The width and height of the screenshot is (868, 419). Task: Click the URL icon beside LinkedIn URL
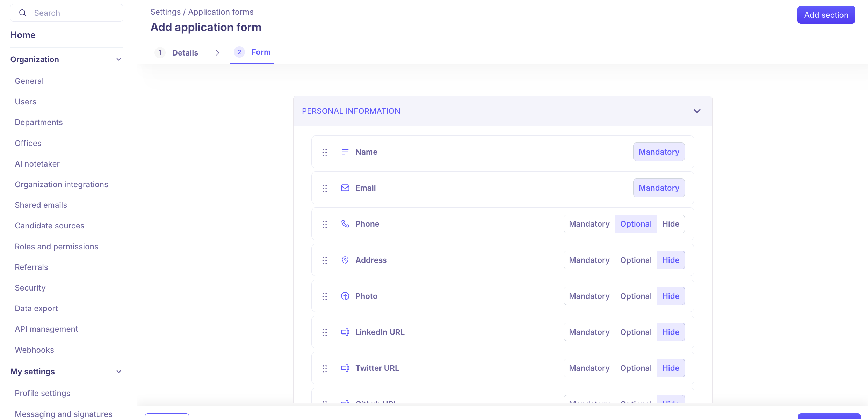(x=345, y=332)
